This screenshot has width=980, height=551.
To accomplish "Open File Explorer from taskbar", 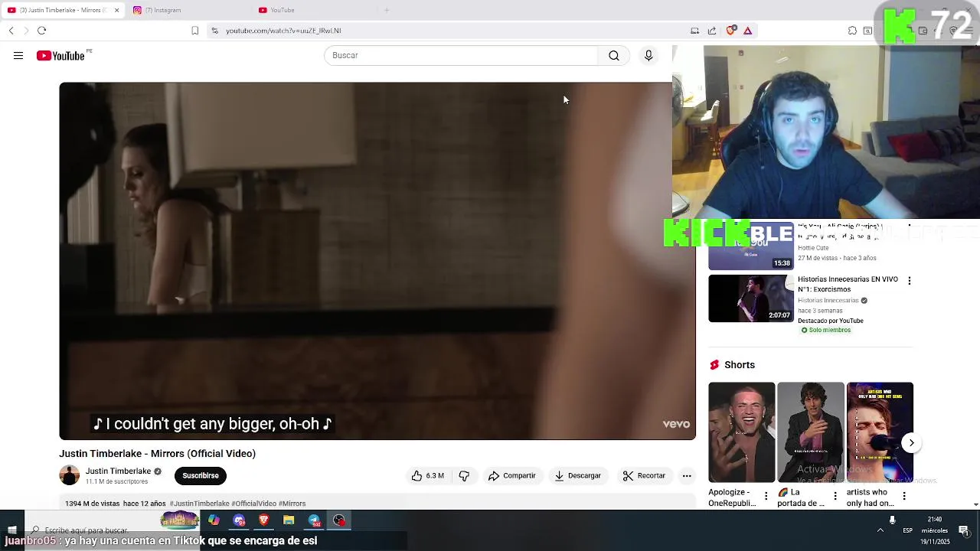I will (x=289, y=520).
